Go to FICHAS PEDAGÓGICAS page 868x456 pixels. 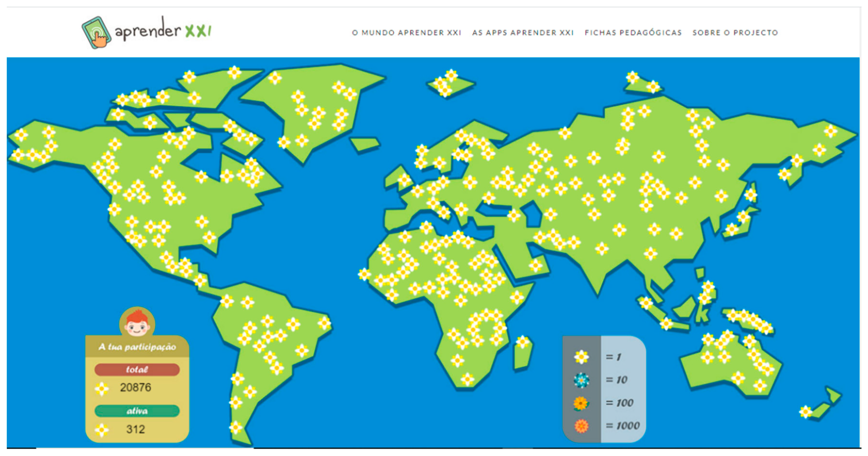click(x=633, y=33)
